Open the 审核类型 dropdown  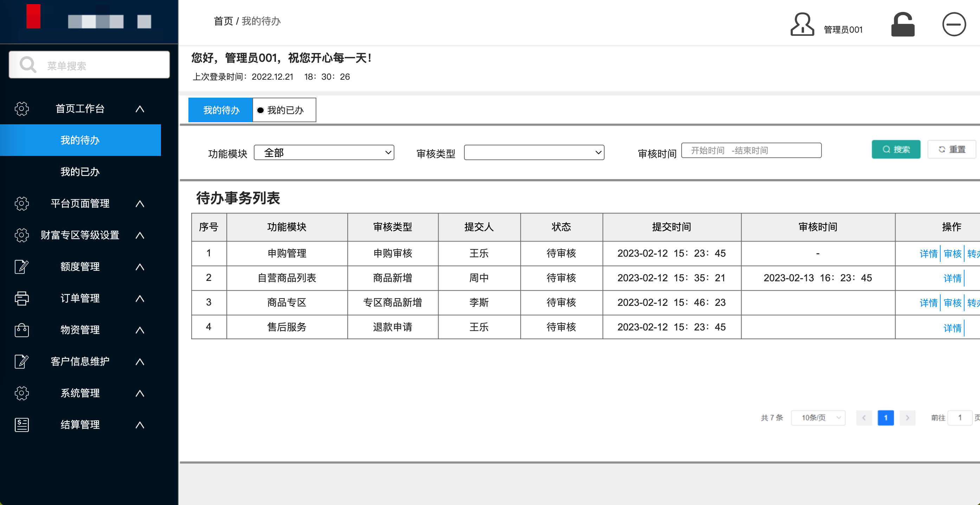tap(534, 152)
